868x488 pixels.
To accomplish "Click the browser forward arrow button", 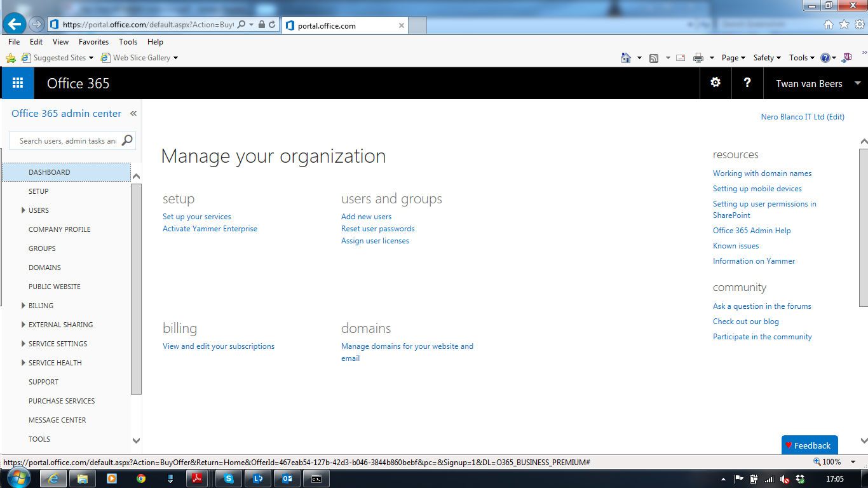I will pos(36,24).
